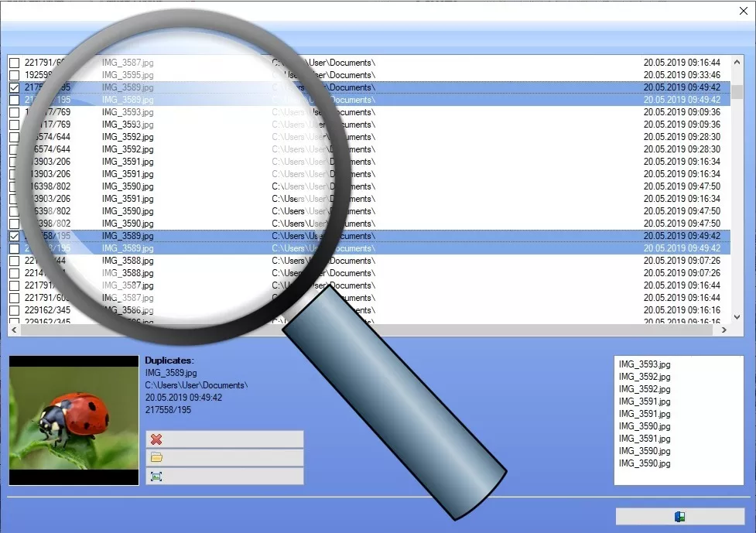Select IMG_3592.jpg in the right panel

point(642,377)
